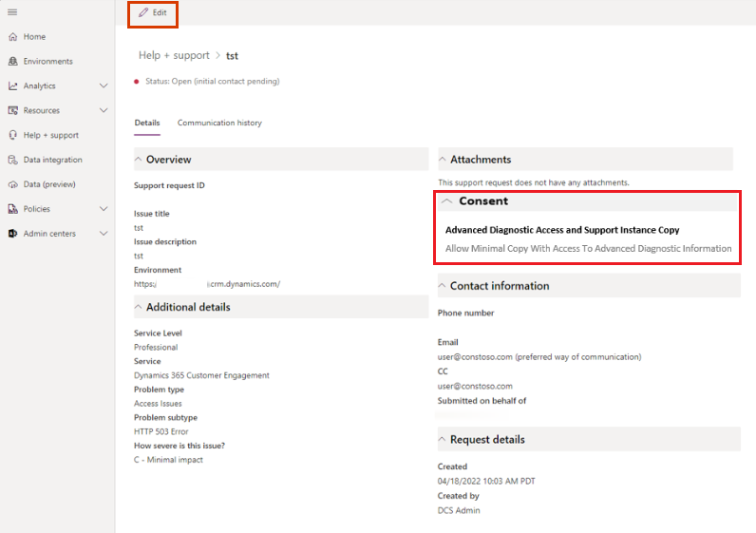
Task: Click Submitted on behalf of label
Action: point(482,401)
